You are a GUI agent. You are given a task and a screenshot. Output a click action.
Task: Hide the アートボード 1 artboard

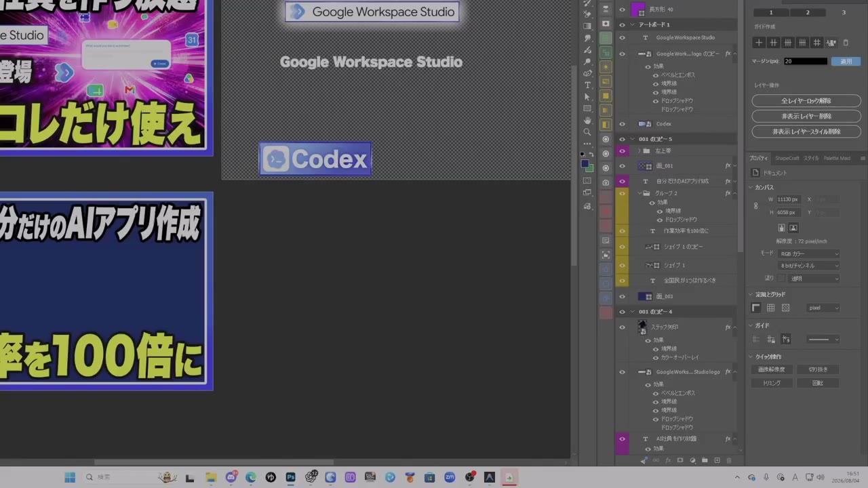(622, 24)
